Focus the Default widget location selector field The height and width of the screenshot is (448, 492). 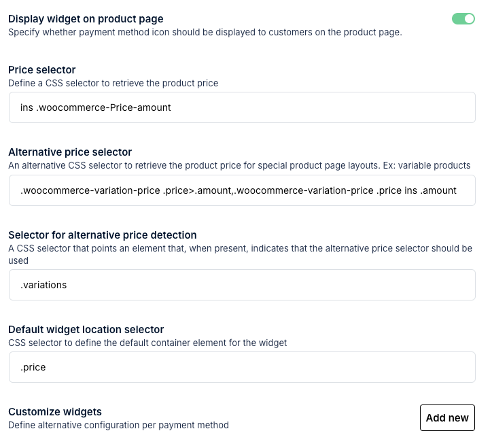242,367
